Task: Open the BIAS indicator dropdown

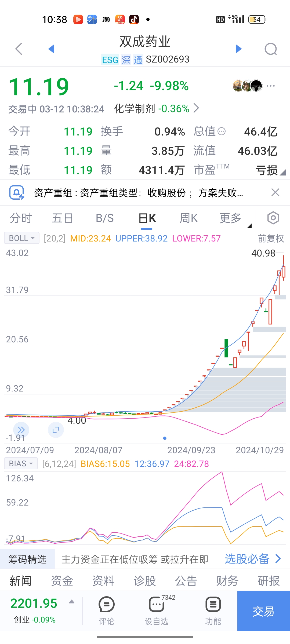Action: click(21, 463)
